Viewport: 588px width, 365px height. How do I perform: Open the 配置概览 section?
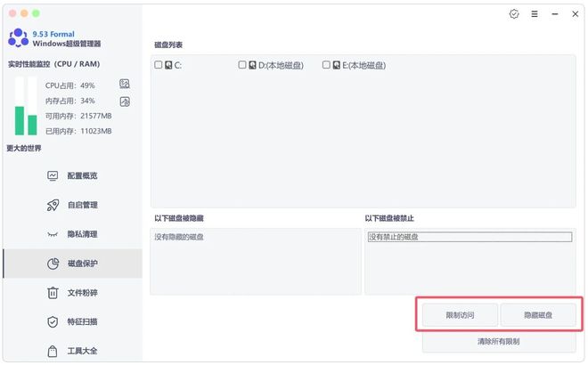pyautogui.click(x=73, y=175)
